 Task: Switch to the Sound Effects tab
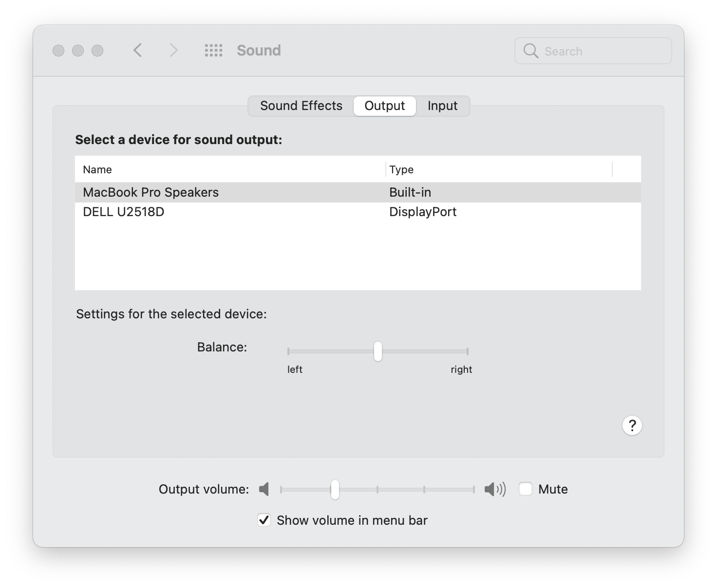(x=301, y=106)
